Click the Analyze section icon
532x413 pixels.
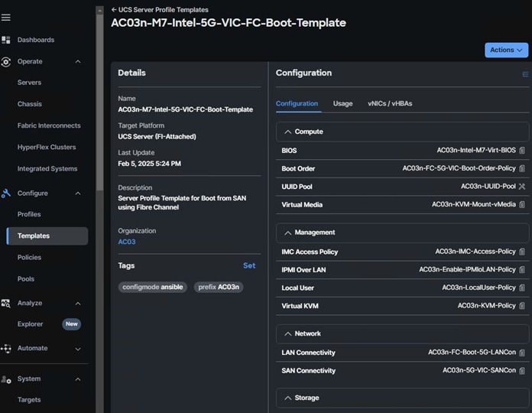pyautogui.click(x=6, y=303)
